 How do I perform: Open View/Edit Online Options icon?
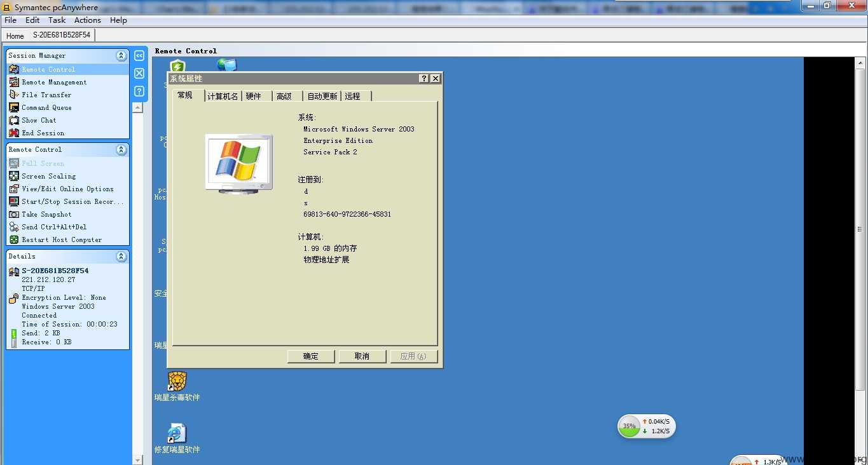click(x=14, y=189)
